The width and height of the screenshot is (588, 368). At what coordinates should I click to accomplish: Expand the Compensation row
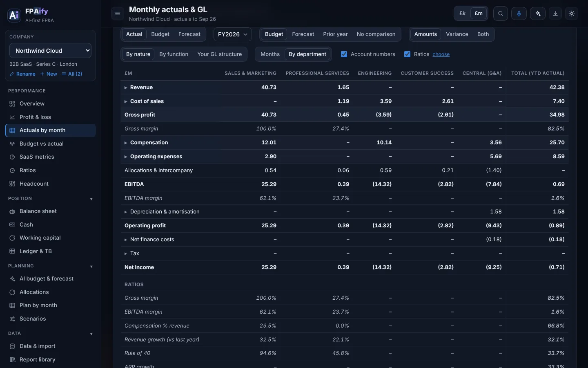126,143
